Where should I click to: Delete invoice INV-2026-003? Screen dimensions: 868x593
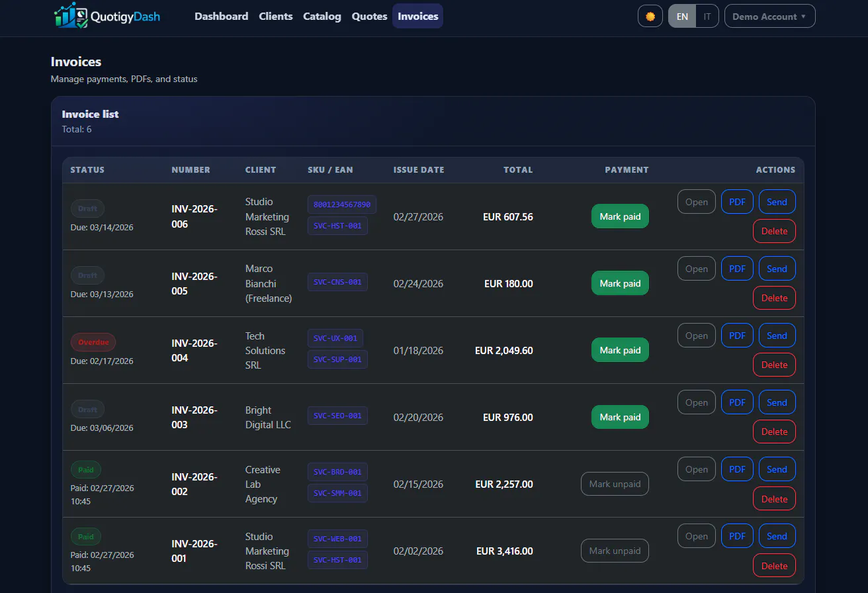(x=774, y=432)
